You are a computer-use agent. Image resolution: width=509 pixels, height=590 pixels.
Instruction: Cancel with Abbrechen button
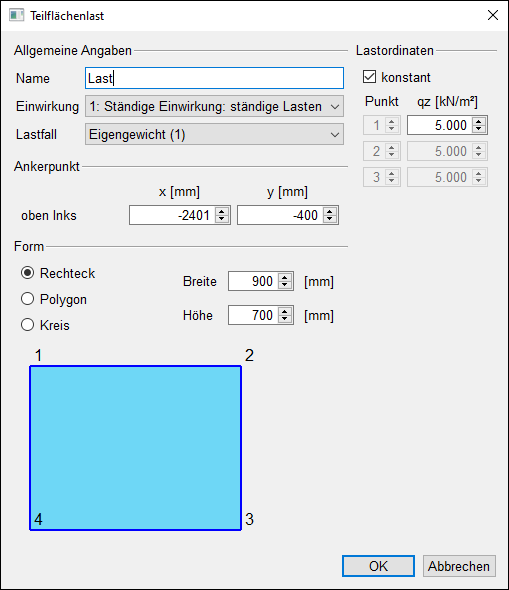pyautogui.click(x=459, y=566)
